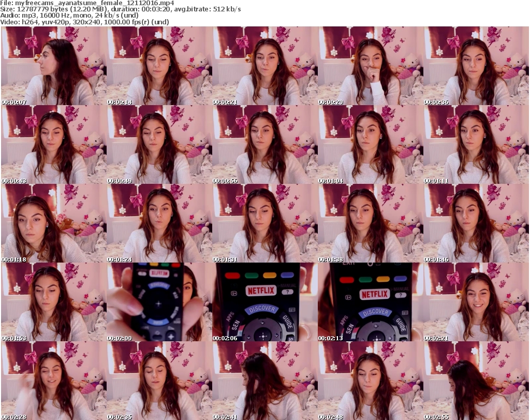Viewport: 530px width, 420px height.
Task: Select the thumbnail stamped 00:00:14
Action: [159, 66]
